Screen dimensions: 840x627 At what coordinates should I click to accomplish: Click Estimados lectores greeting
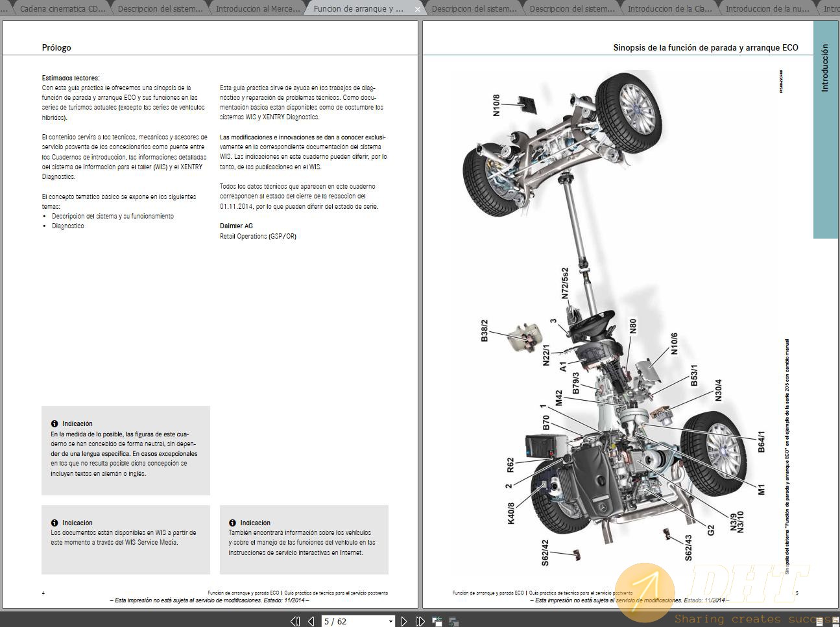click(x=71, y=78)
